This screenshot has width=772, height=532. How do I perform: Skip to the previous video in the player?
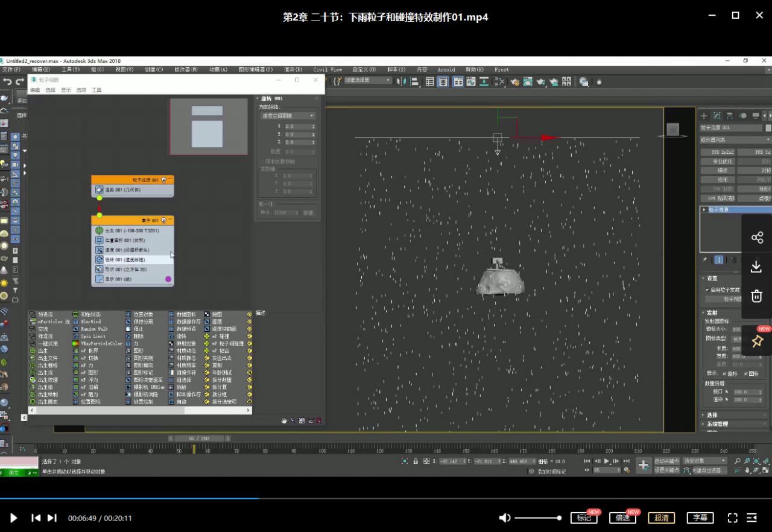(x=36, y=518)
